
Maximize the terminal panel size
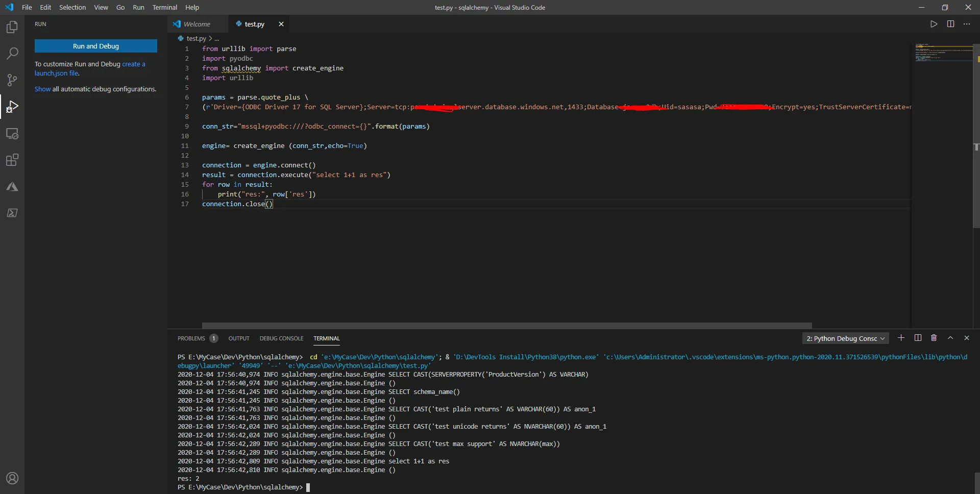[x=950, y=338]
